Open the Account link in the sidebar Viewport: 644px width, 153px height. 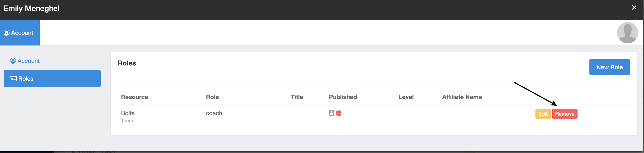point(28,61)
